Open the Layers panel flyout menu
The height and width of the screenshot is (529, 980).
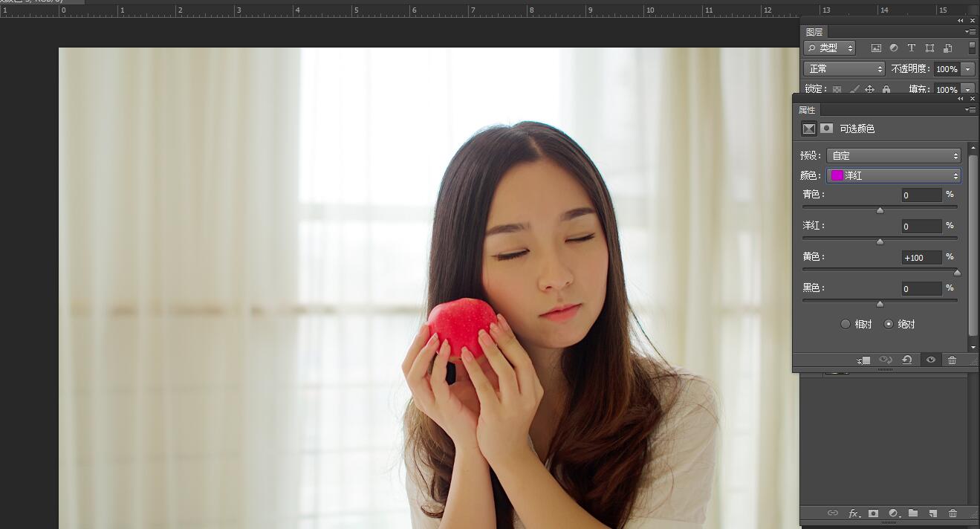(970, 32)
